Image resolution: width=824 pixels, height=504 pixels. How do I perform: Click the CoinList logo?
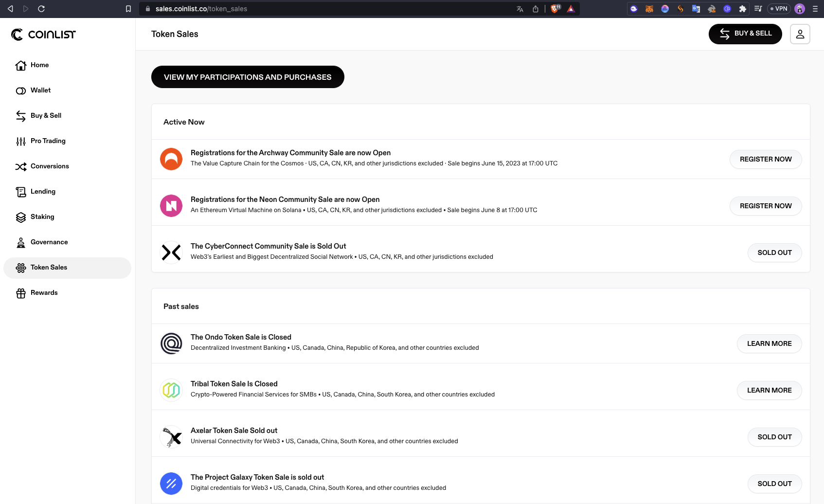pos(44,35)
